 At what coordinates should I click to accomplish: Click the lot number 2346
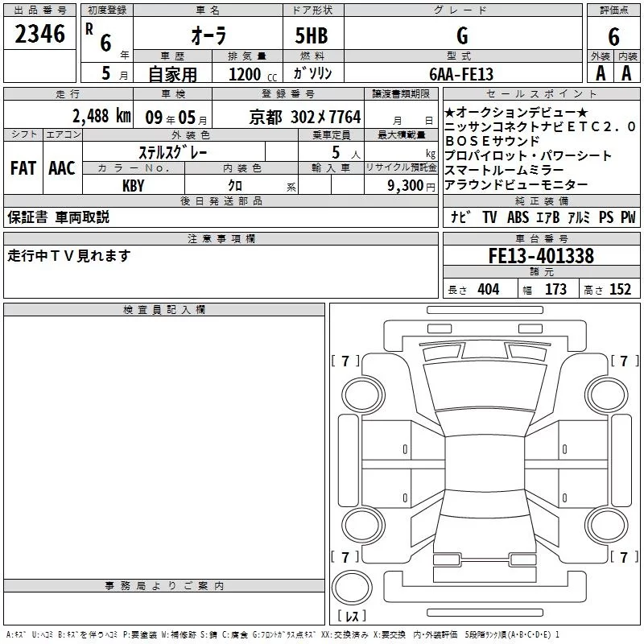40,34
